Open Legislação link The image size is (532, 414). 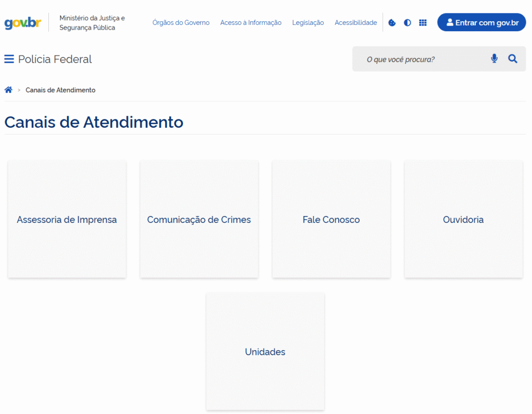tap(308, 23)
